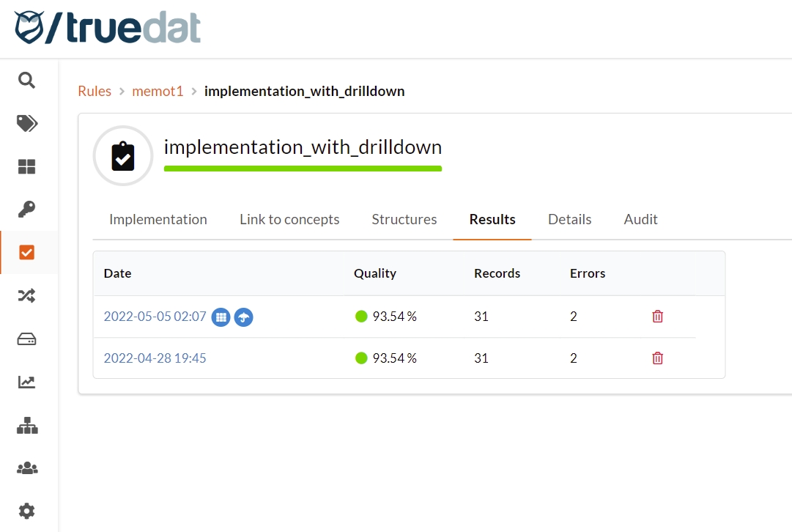This screenshot has height=532, width=792.
Task: Click the users group sidebar icon
Action: [x=27, y=468]
